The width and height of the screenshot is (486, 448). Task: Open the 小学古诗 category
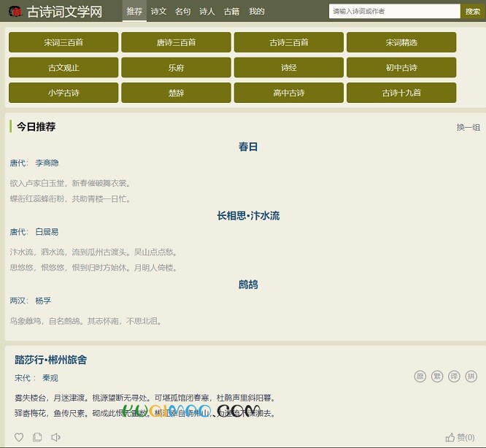point(63,93)
